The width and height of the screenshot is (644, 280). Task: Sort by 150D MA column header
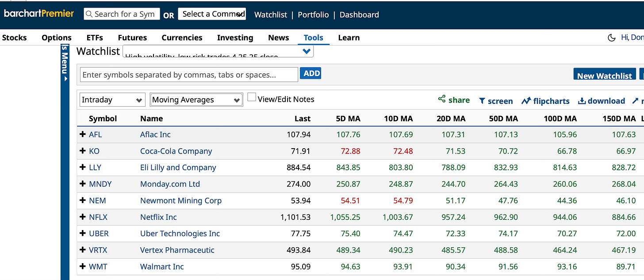pos(619,119)
